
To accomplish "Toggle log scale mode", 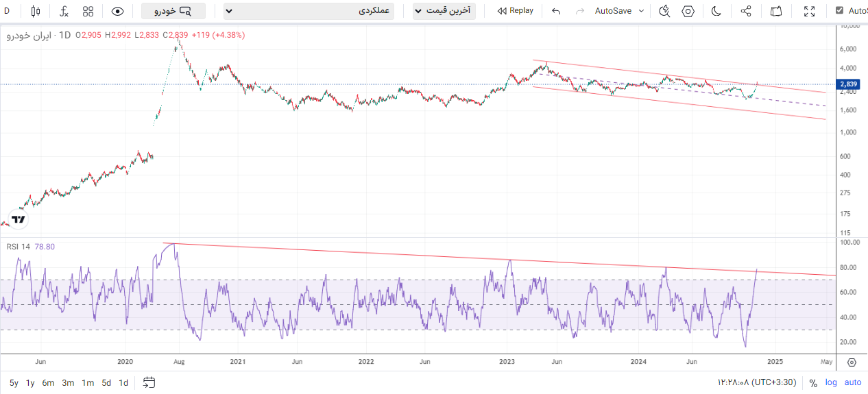I will click(831, 383).
